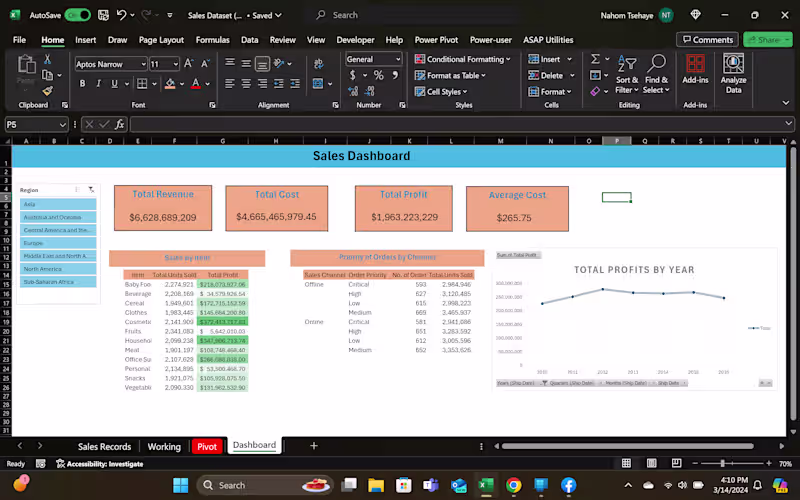Toggle the AutoSave switch
This screenshot has width=800, height=500.
[x=77, y=15]
